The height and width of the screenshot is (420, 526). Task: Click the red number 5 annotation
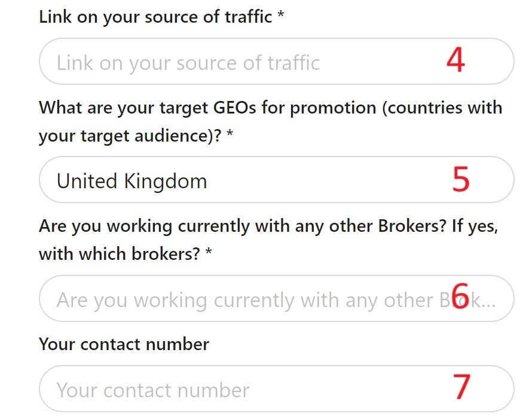tap(460, 179)
